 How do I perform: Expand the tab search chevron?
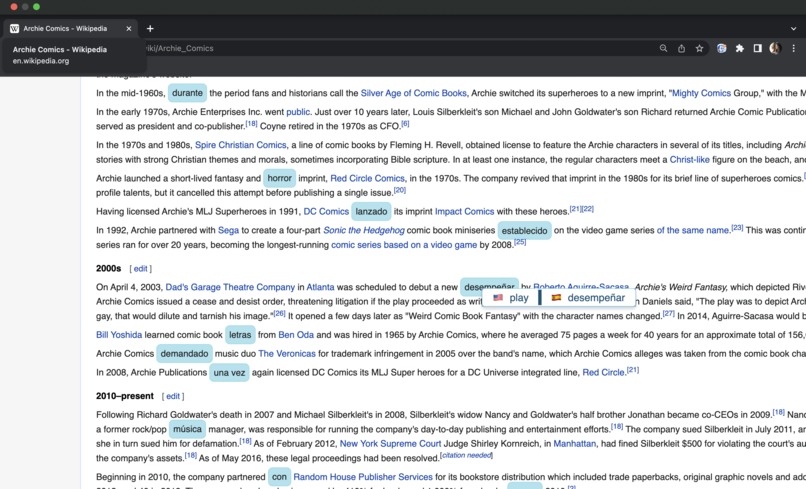tap(794, 29)
